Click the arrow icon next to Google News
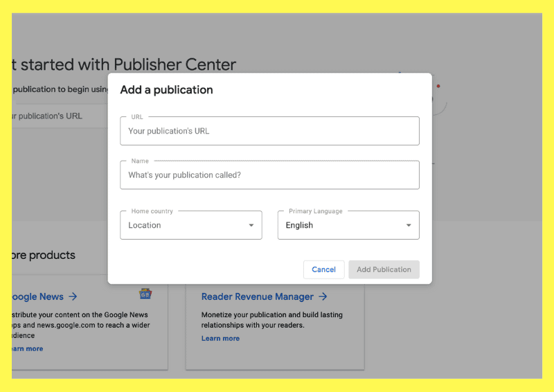 [73, 296]
